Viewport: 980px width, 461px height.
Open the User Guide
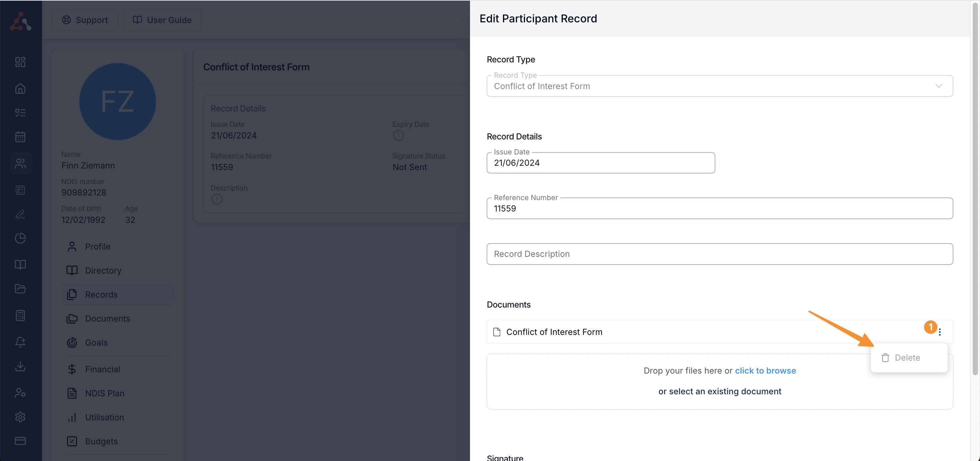[162, 20]
